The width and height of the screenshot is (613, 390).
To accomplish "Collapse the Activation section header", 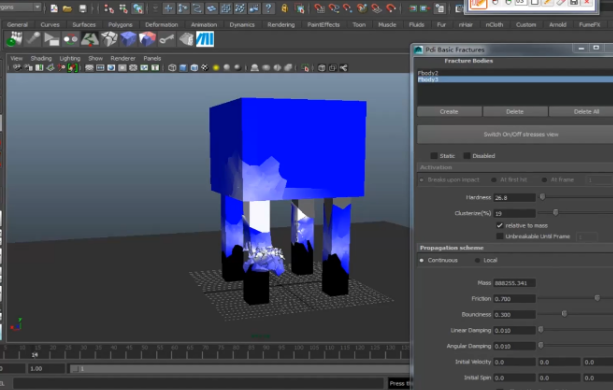I will (x=514, y=167).
